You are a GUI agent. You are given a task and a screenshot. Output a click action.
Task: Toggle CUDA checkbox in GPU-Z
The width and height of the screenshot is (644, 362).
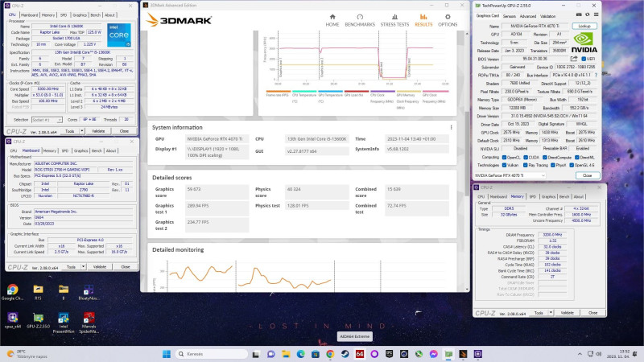[x=526, y=157]
